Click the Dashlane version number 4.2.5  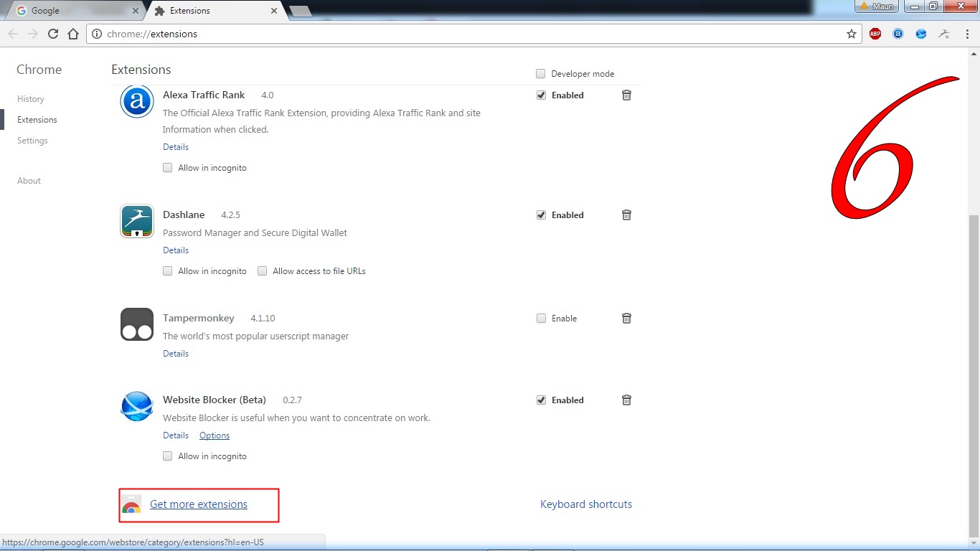tap(232, 215)
